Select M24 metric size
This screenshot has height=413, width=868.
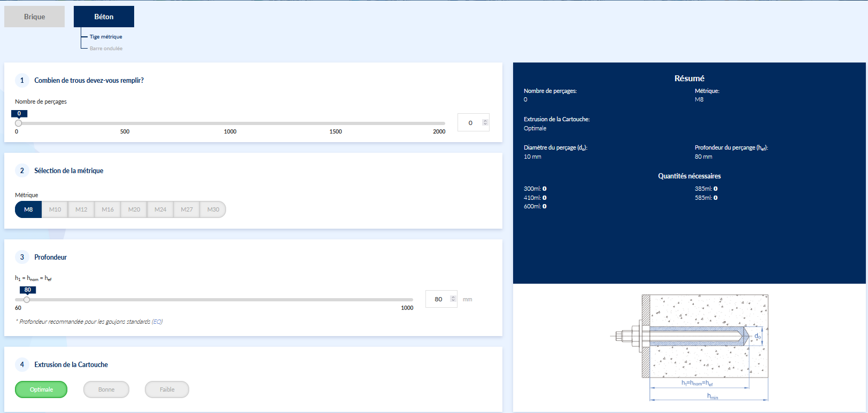[x=160, y=209]
